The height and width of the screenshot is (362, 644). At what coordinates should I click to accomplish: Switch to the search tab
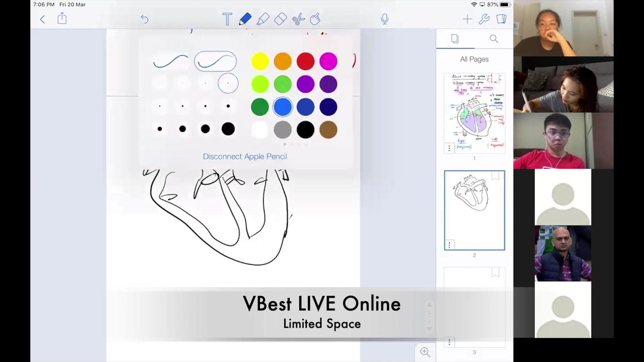click(494, 39)
